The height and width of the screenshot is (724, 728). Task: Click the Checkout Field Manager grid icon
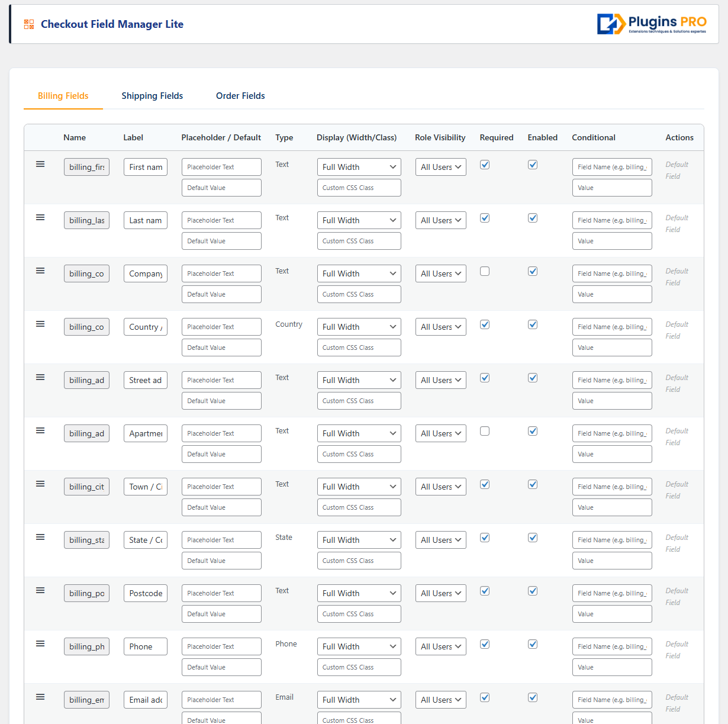[29, 24]
